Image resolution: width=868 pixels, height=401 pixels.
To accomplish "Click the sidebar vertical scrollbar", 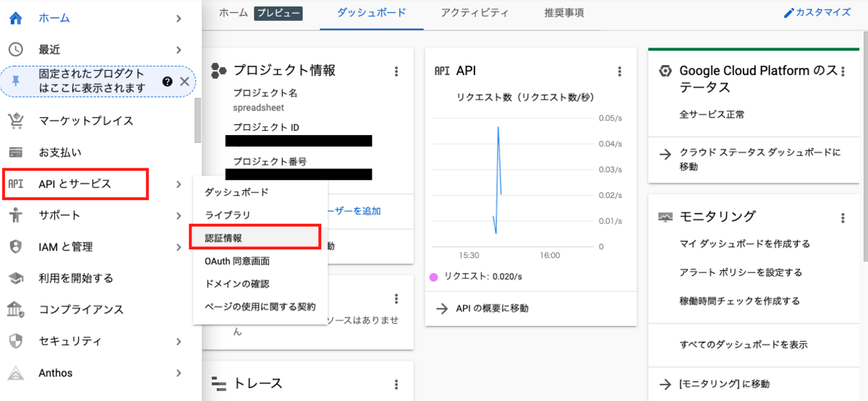I will [x=197, y=121].
